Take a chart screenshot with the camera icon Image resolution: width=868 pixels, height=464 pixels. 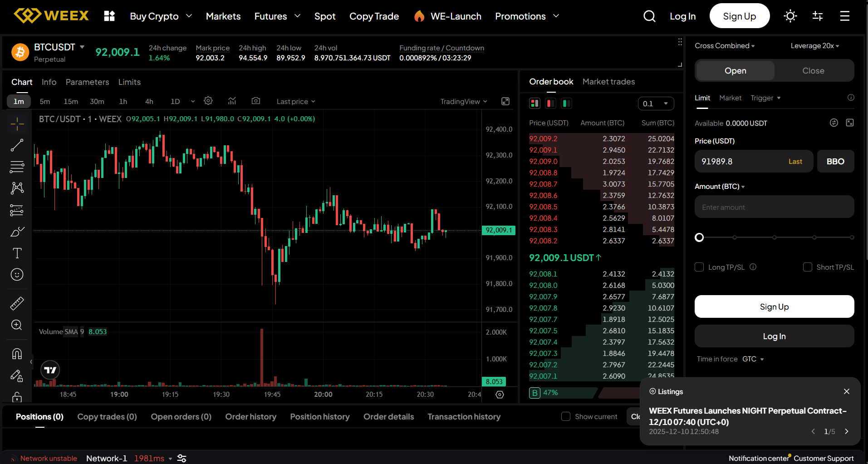255,101
